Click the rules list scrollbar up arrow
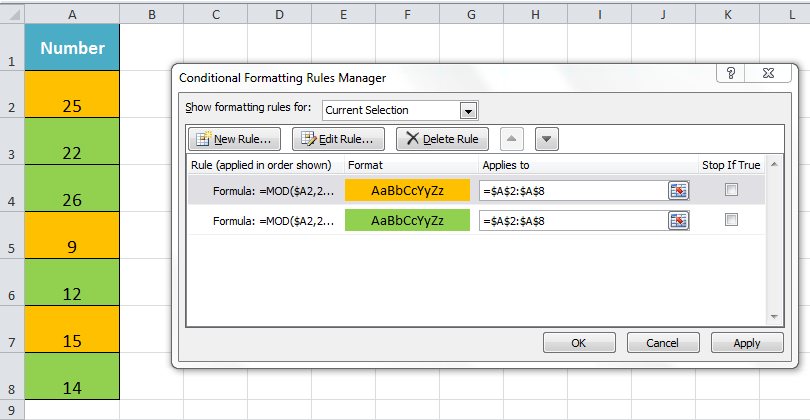This screenshot has height=420, width=810. (x=774, y=164)
